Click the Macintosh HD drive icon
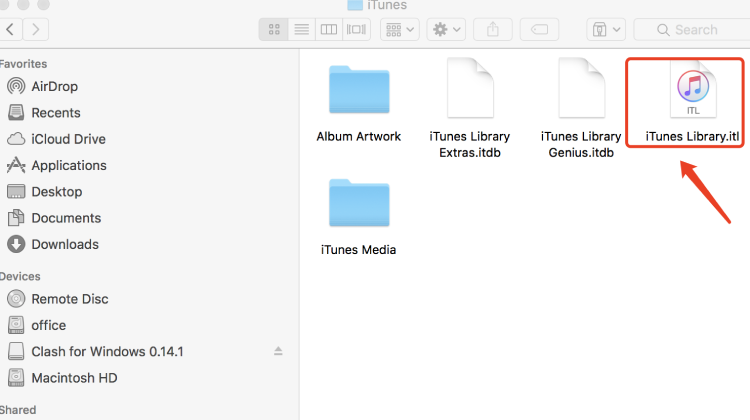Screen dimensions: 750x420 (x=16, y=378)
